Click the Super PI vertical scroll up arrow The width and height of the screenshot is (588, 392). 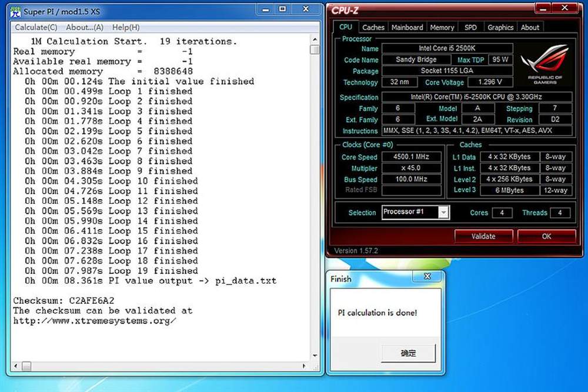point(315,39)
